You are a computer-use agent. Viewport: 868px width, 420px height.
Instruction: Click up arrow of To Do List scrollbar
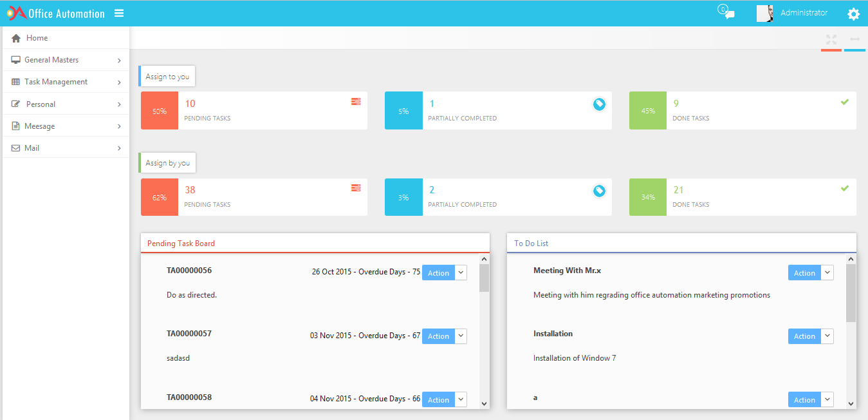[851, 259]
